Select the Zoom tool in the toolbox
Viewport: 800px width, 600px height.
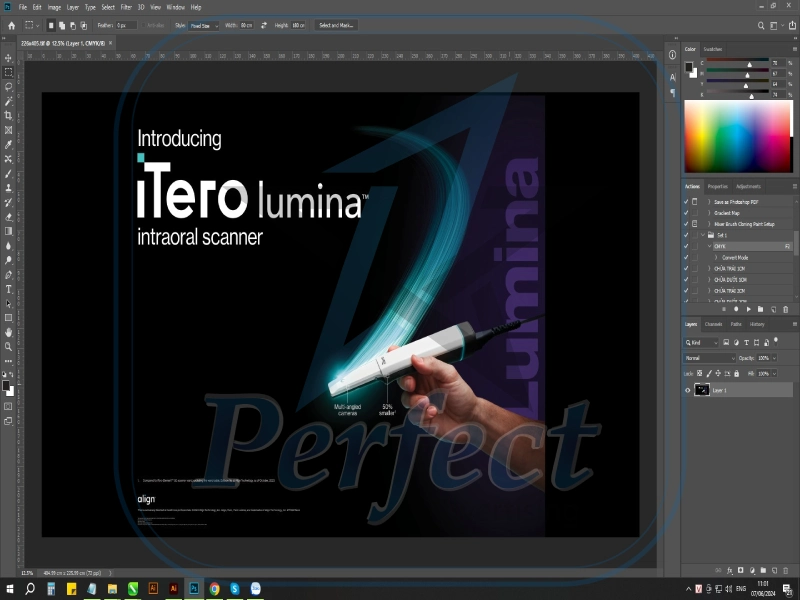point(9,347)
